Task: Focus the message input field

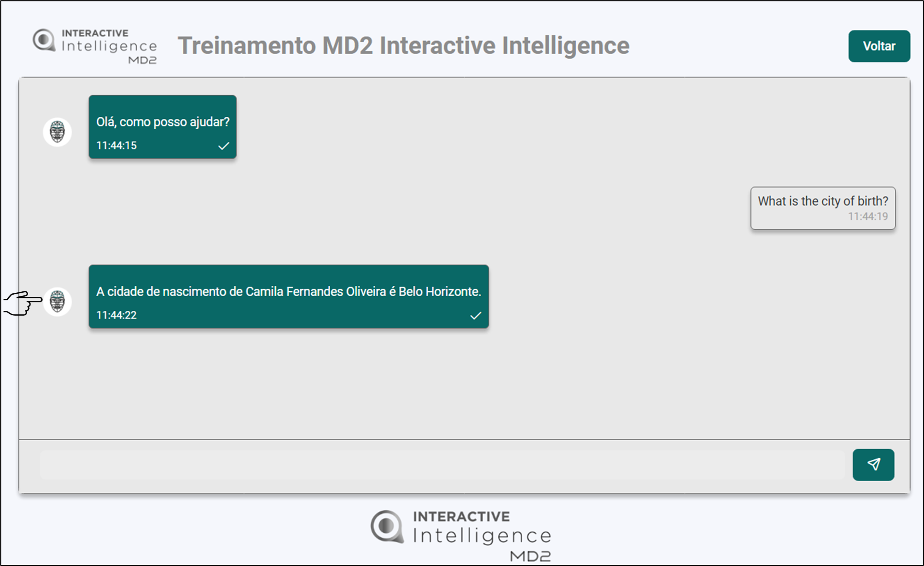Action: (x=442, y=465)
